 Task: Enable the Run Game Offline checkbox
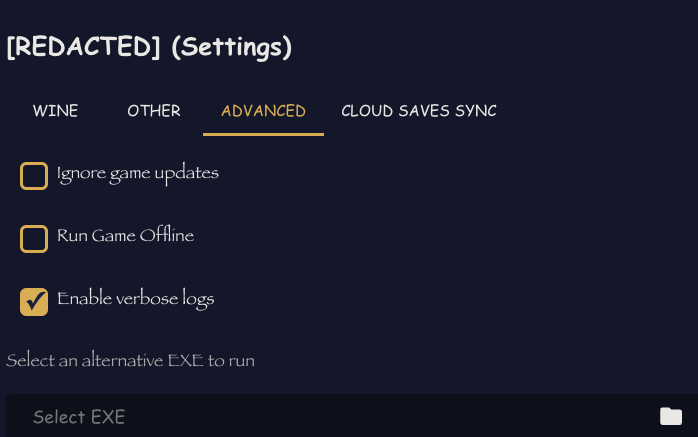click(x=34, y=239)
